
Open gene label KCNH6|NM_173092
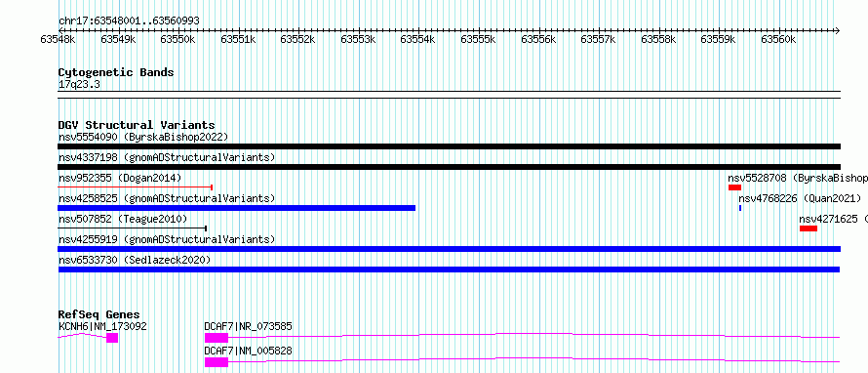point(102,326)
